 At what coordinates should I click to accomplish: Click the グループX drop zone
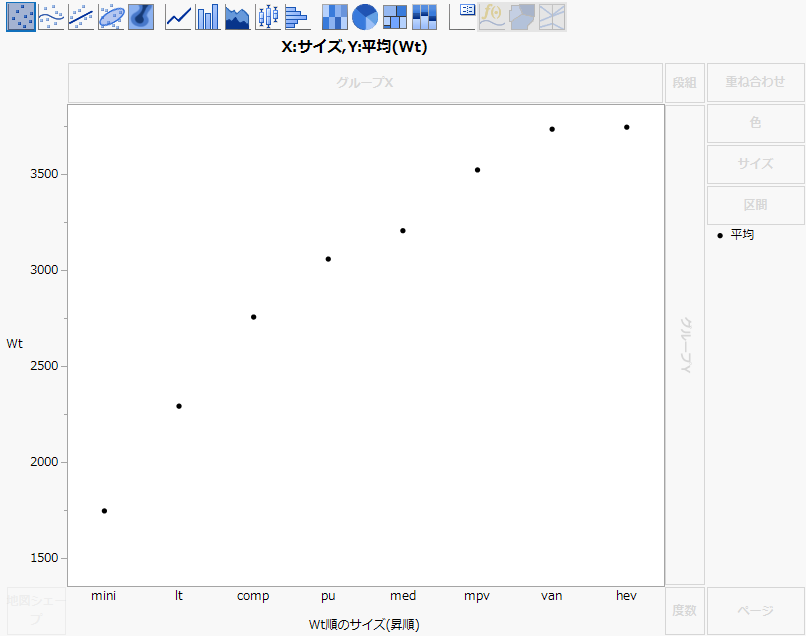(x=365, y=83)
